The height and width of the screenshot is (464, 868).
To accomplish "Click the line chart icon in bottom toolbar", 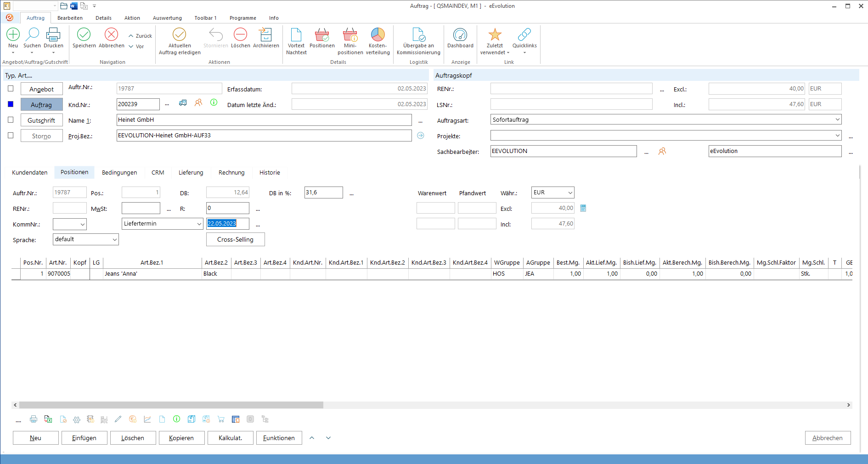I will click(x=147, y=419).
